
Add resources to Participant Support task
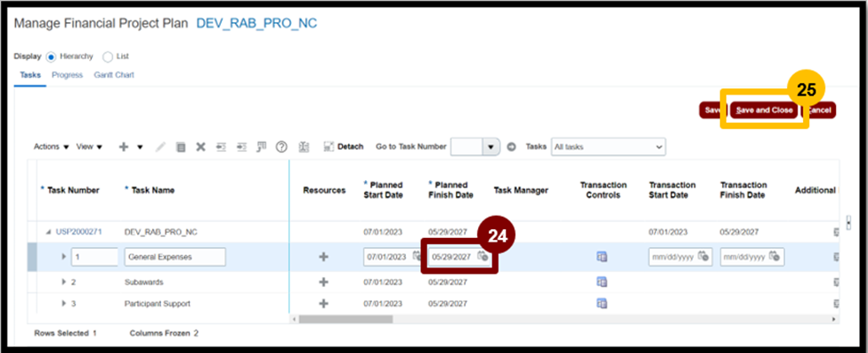click(x=324, y=304)
